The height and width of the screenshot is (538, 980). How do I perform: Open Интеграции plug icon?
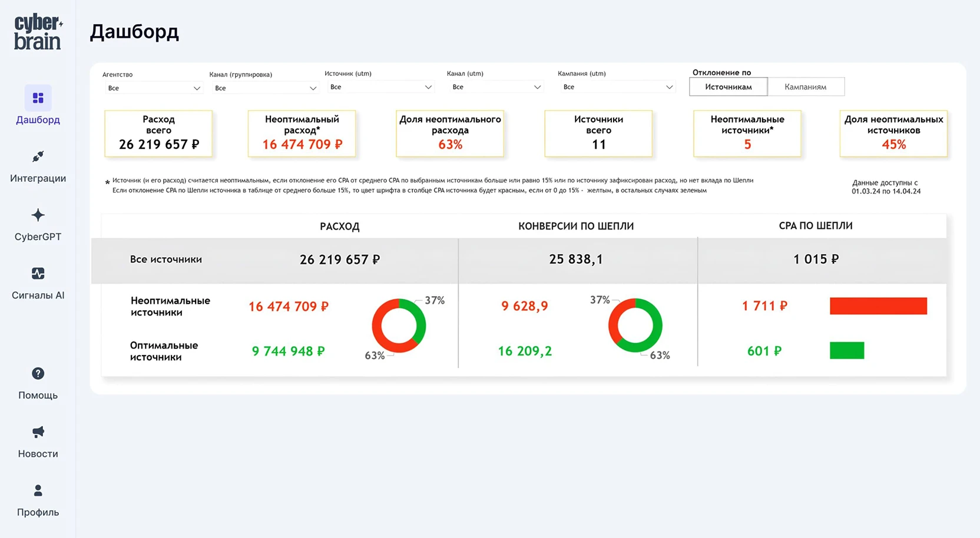(38, 157)
